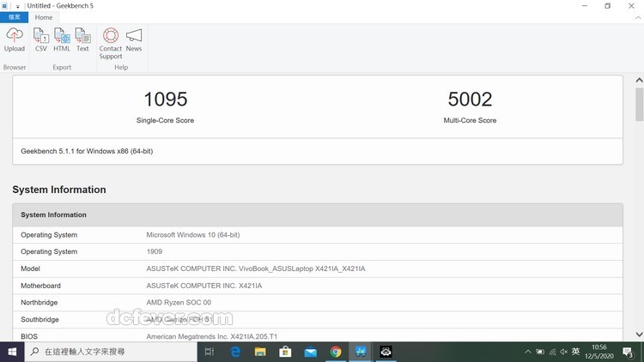This screenshot has width=644, height=362.
Task: Click the 1909 version value
Action: [x=155, y=251]
